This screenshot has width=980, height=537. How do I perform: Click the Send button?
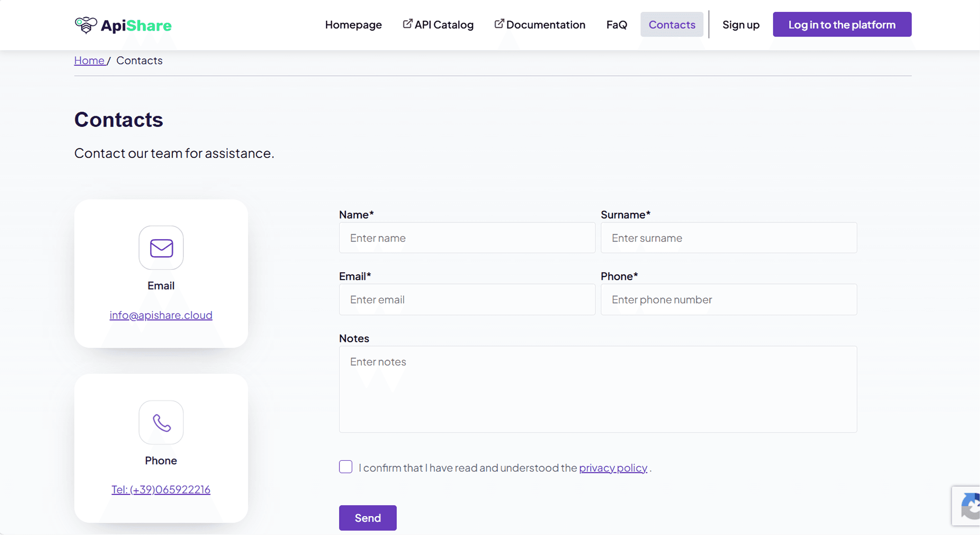coord(368,518)
